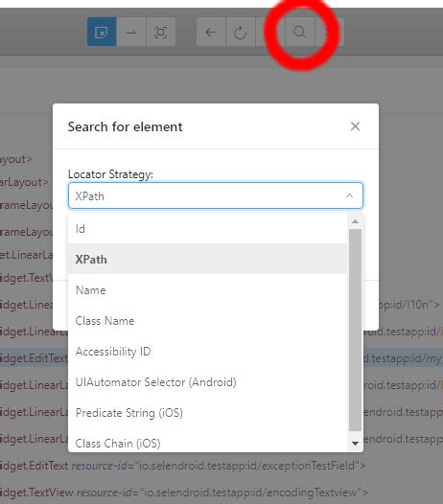Viewport: 443px width, 504px height.
Task: Select the Class Name option
Action: [x=207, y=321]
